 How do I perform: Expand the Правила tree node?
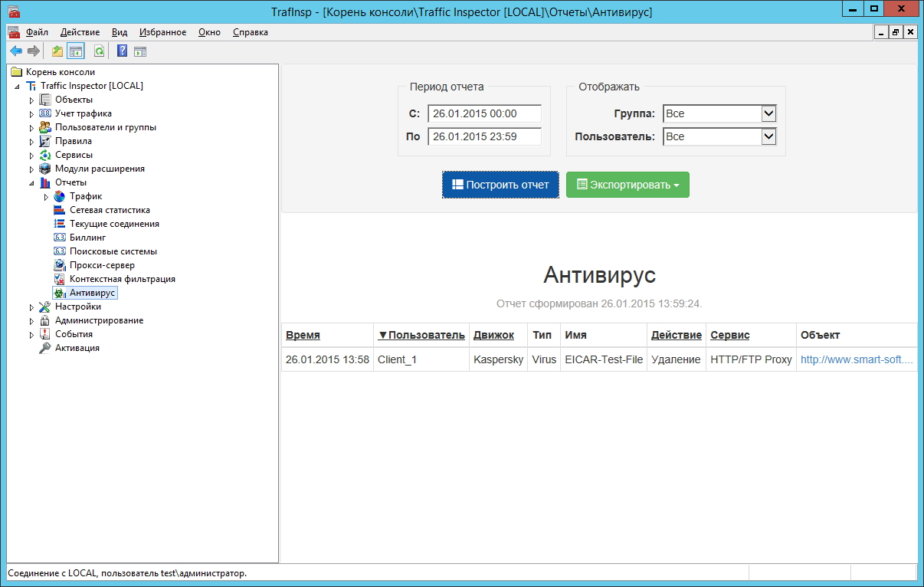point(32,141)
